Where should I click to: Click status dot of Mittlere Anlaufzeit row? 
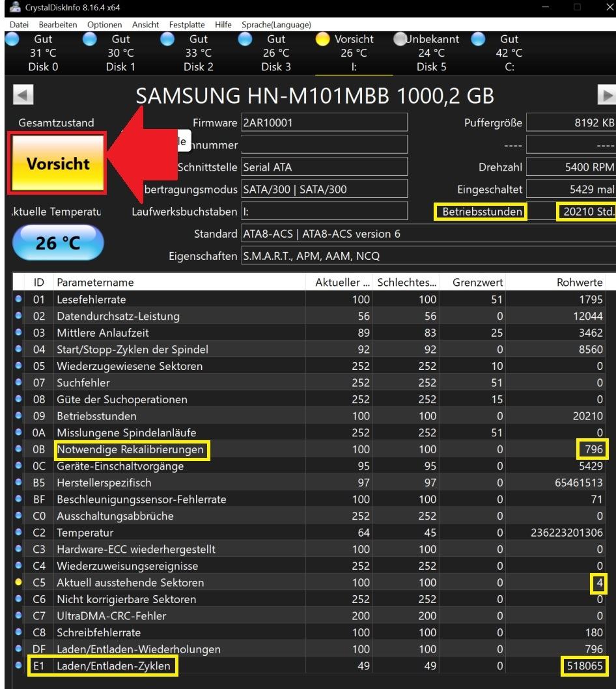point(18,332)
